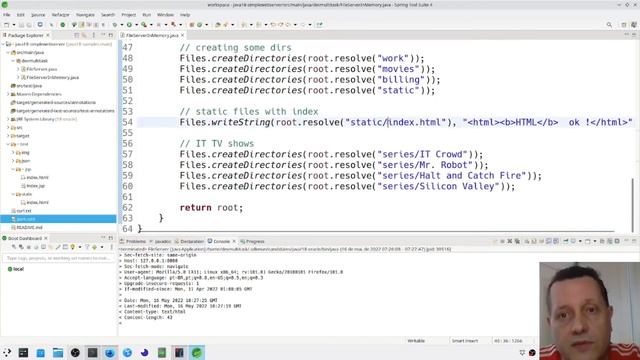Viewport: 640px width, 360px height.
Task: Open a terminal with the monitor toolbar icon
Action: click(x=40, y=24)
